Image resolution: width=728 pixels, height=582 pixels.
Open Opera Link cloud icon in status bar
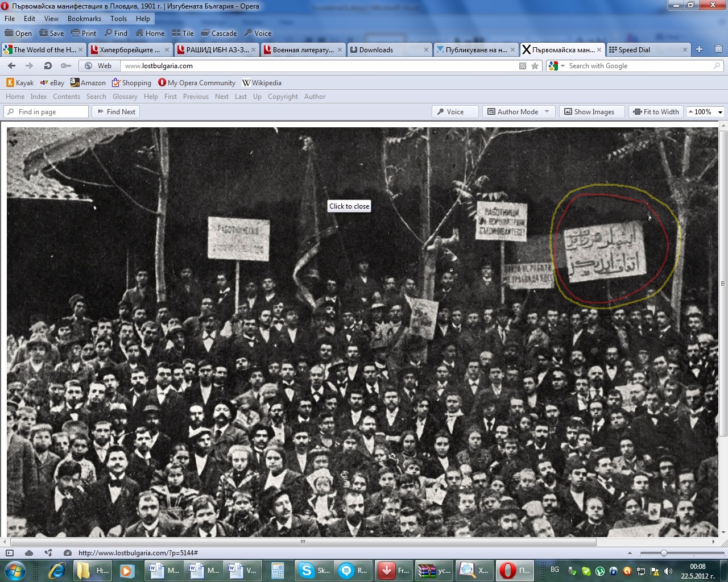[x=29, y=553]
